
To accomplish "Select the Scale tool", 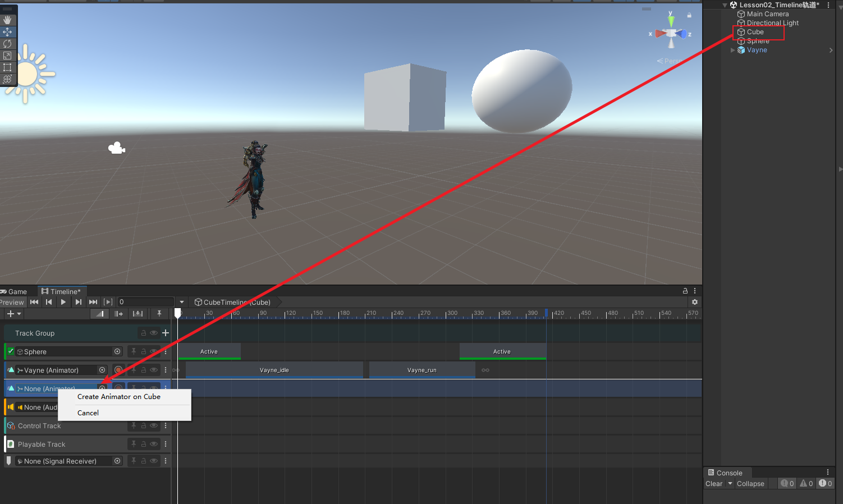I will point(8,56).
